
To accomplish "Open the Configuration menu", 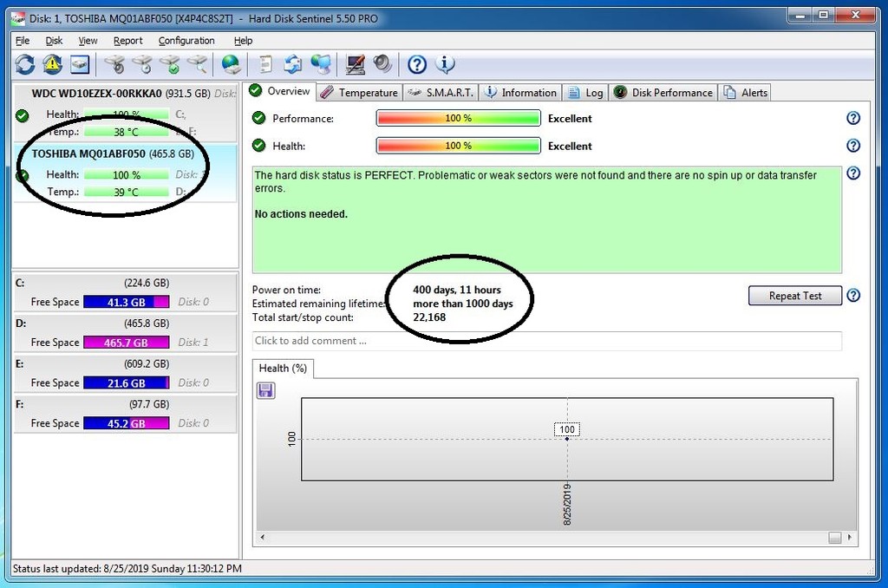I will [x=186, y=41].
